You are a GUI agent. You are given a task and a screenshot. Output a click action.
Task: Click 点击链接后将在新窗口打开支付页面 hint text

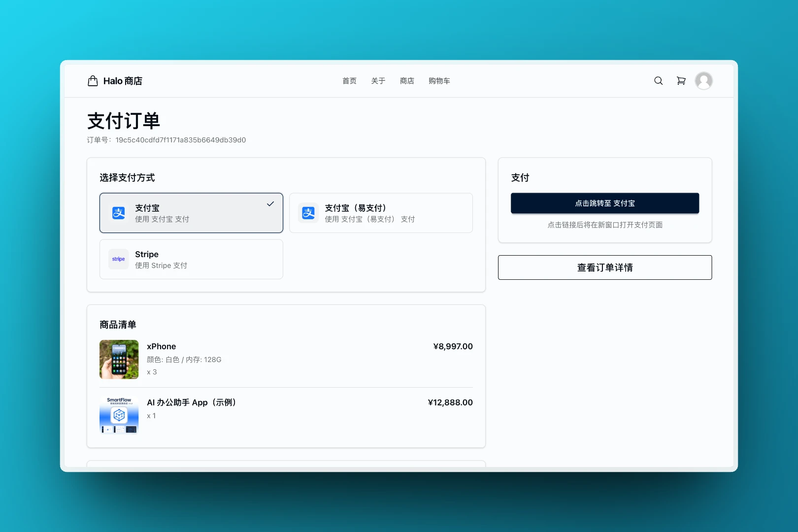click(605, 225)
